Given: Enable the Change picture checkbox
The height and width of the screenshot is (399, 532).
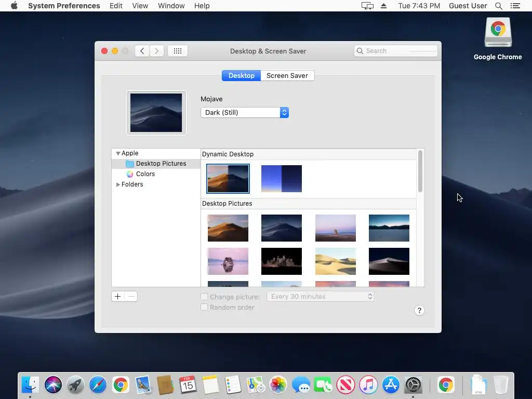Looking at the screenshot, I should coord(204,297).
